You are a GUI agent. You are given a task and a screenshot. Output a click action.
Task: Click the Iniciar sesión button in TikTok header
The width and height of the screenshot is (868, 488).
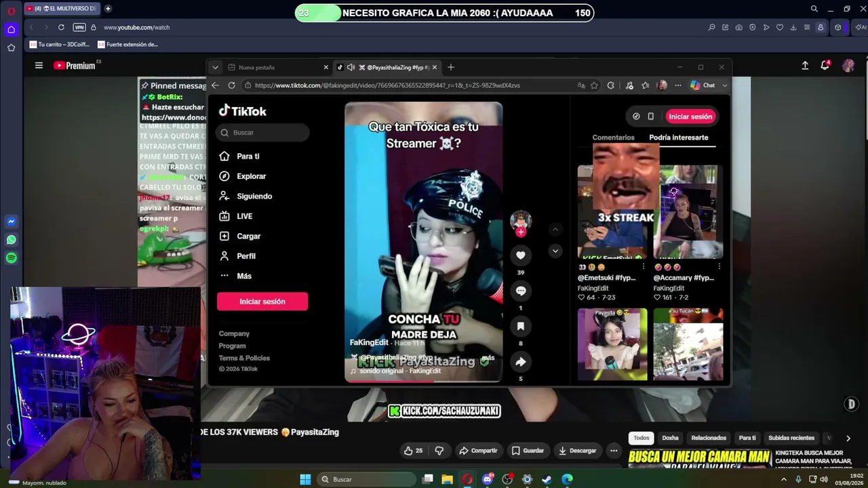690,117
